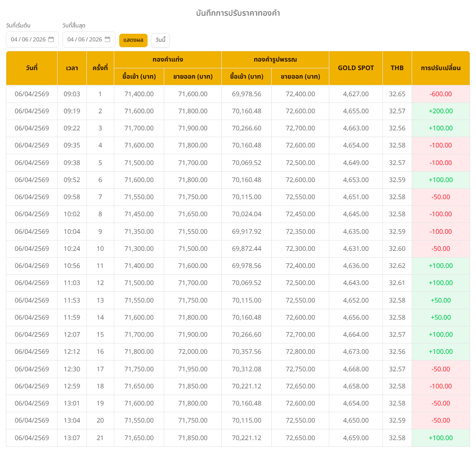Click the +200.00 change cell

pyautogui.click(x=440, y=111)
